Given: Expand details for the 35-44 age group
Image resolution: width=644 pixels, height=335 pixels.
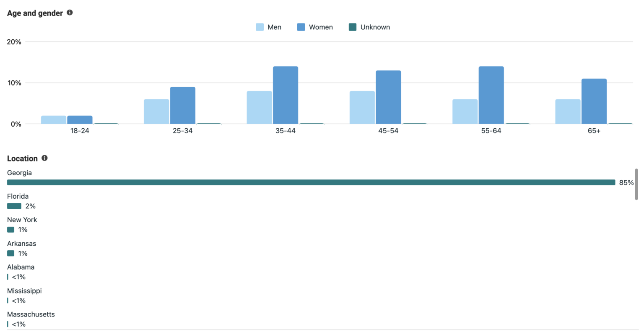Looking at the screenshot, I should pyautogui.click(x=285, y=130).
